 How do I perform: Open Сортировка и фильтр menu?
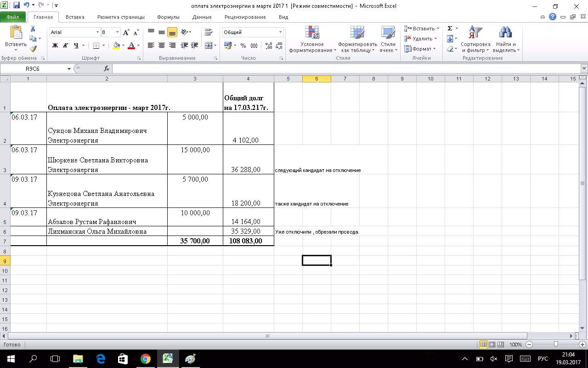click(476, 40)
